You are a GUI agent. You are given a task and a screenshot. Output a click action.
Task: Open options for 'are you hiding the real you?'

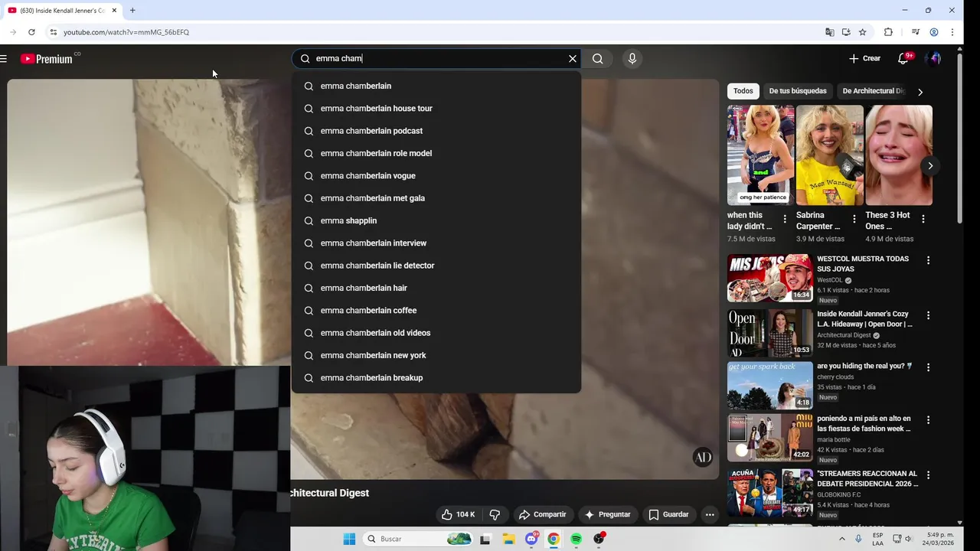tap(928, 367)
